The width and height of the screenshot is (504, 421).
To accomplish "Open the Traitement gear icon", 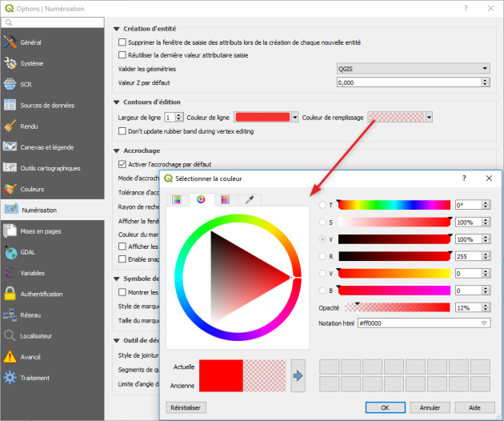I will [10, 378].
